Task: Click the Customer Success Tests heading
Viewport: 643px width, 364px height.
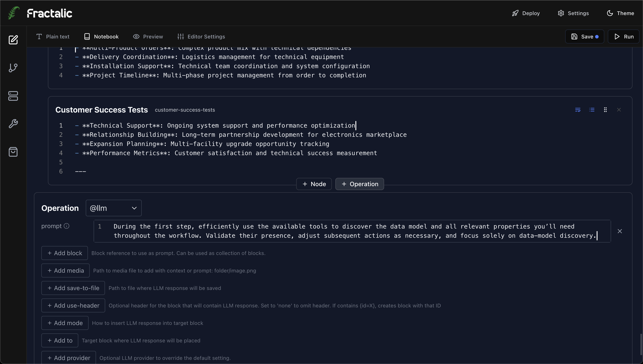Action: [101, 110]
